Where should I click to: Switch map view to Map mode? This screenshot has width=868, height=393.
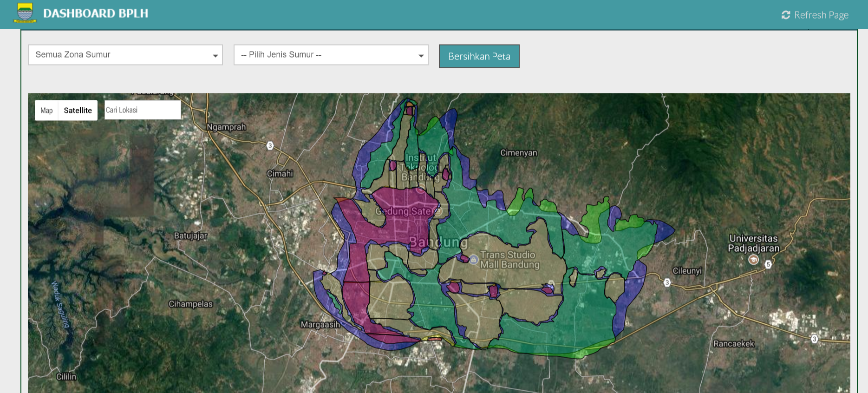tap(46, 111)
